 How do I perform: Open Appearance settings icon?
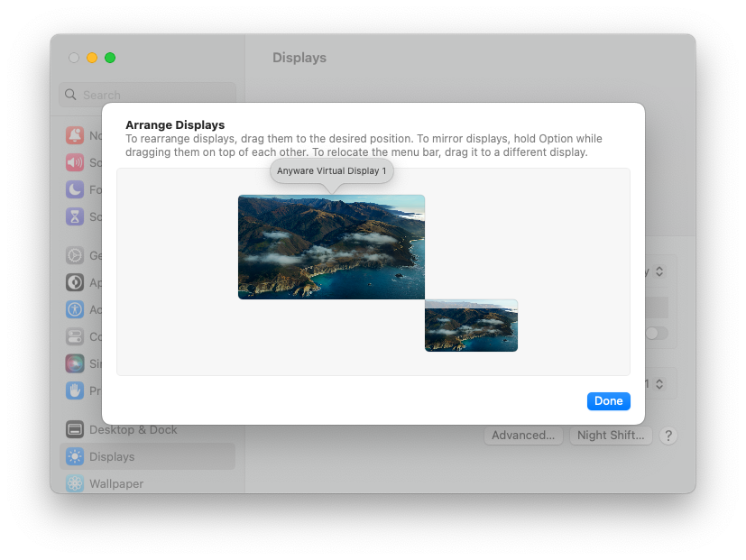pos(75,282)
